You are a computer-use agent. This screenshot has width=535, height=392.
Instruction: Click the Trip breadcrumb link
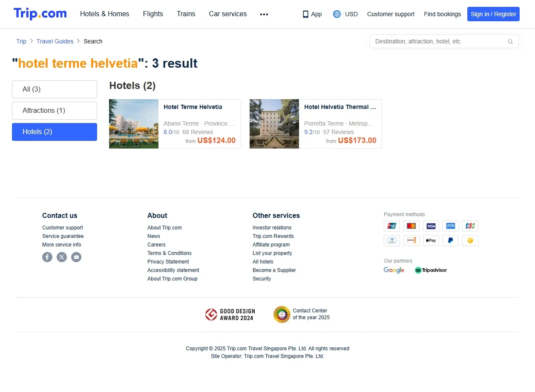tap(21, 41)
